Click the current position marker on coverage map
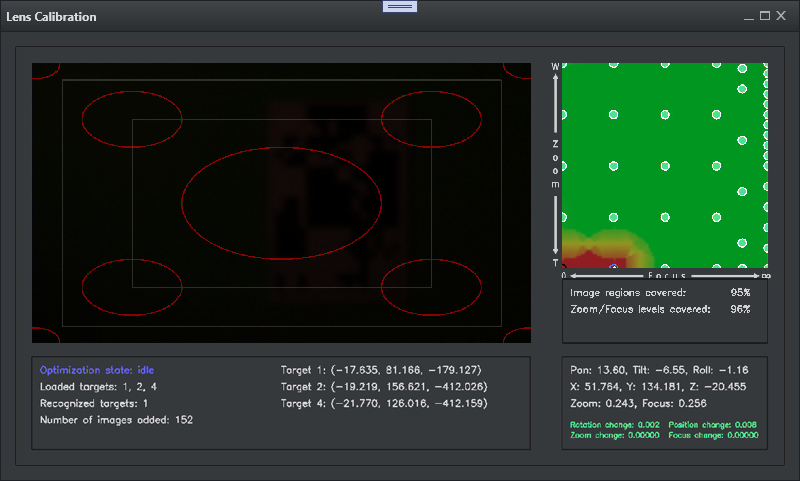800x481 pixels. (x=614, y=266)
